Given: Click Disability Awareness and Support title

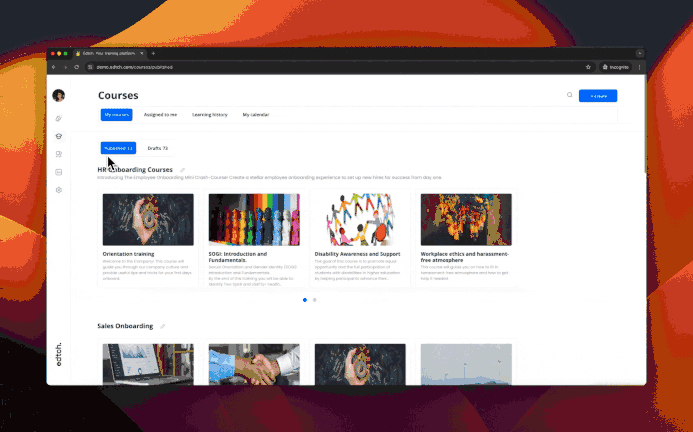Looking at the screenshot, I should (x=358, y=254).
